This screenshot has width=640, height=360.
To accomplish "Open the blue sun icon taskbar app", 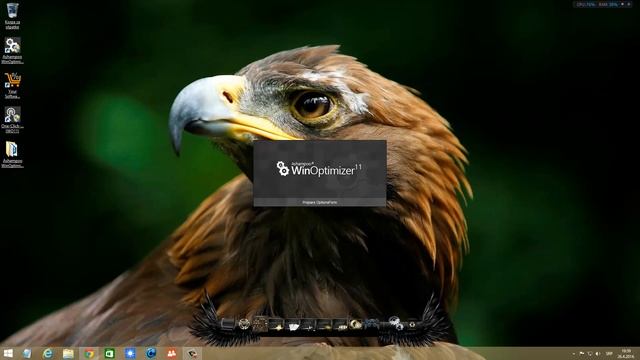I will click(130, 353).
